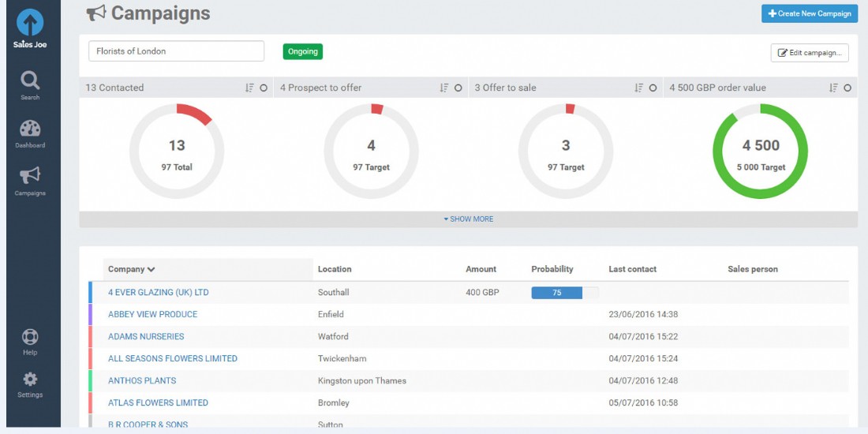
Task: Open 4 EVER GLAZING (UK) LTD
Action: point(159,292)
